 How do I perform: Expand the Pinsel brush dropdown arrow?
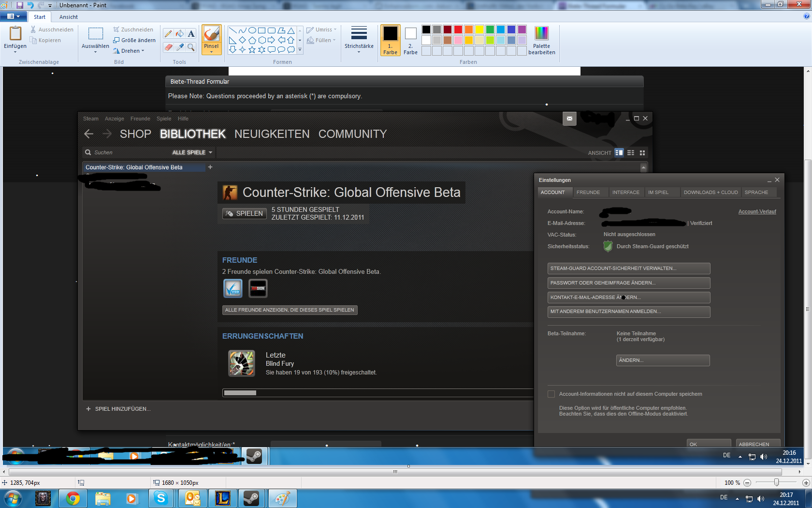pos(212,52)
